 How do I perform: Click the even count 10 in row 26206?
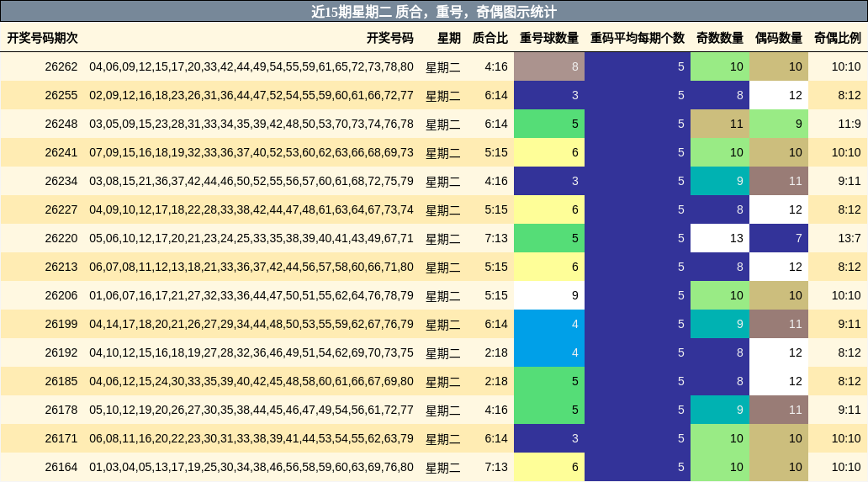tap(779, 295)
